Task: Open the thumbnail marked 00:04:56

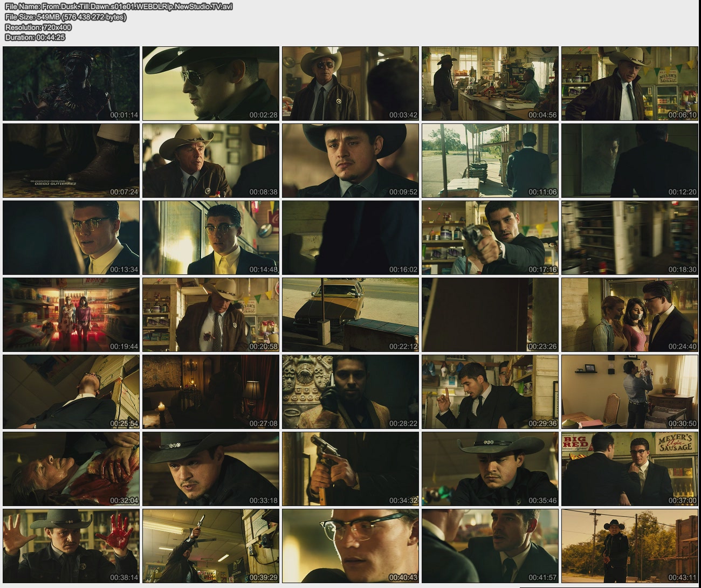Action: point(490,84)
